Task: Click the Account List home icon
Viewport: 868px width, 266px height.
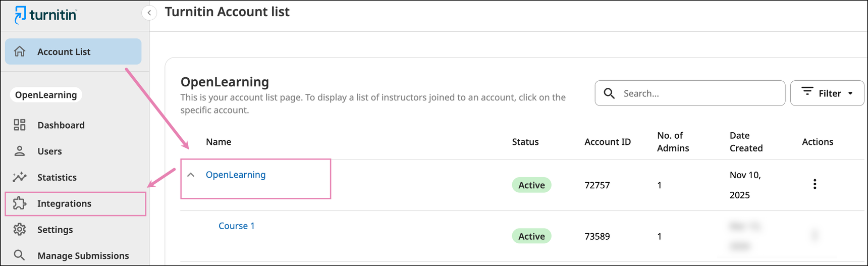Action: point(20,51)
